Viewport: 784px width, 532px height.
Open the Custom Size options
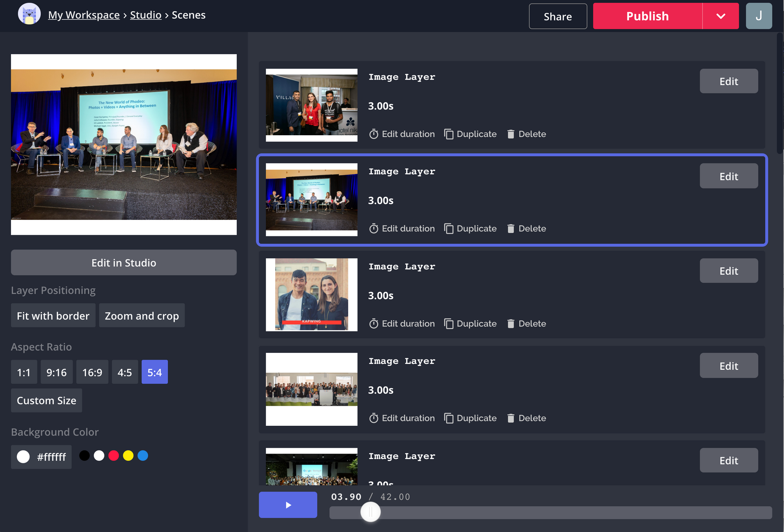point(46,400)
